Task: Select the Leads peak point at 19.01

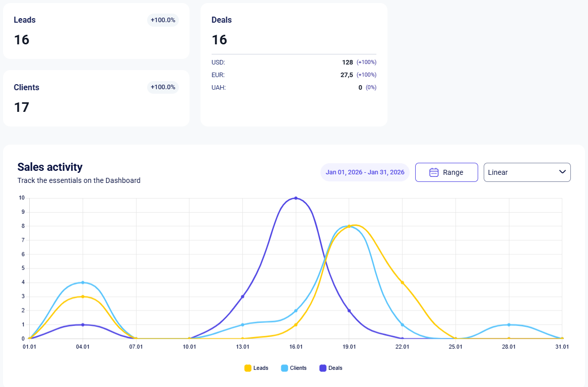Action: (x=349, y=226)
